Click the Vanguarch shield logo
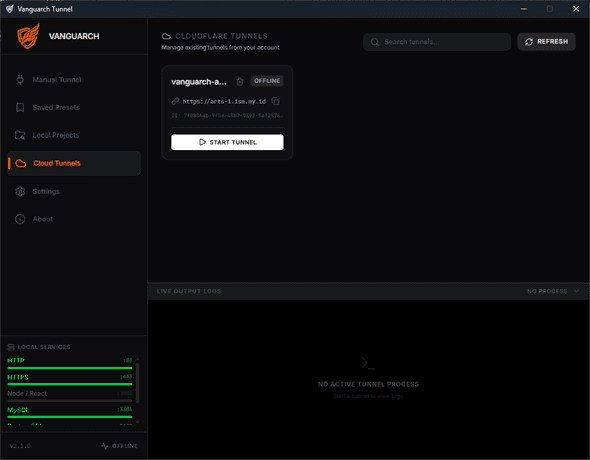Screen dimensions: 590x460 point(28,36)
